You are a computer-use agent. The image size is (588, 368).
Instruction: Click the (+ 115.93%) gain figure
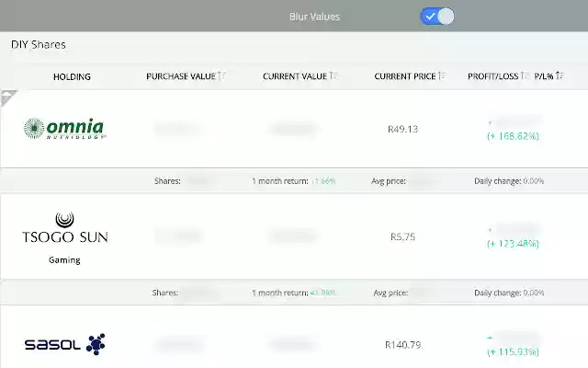(513, 351)
